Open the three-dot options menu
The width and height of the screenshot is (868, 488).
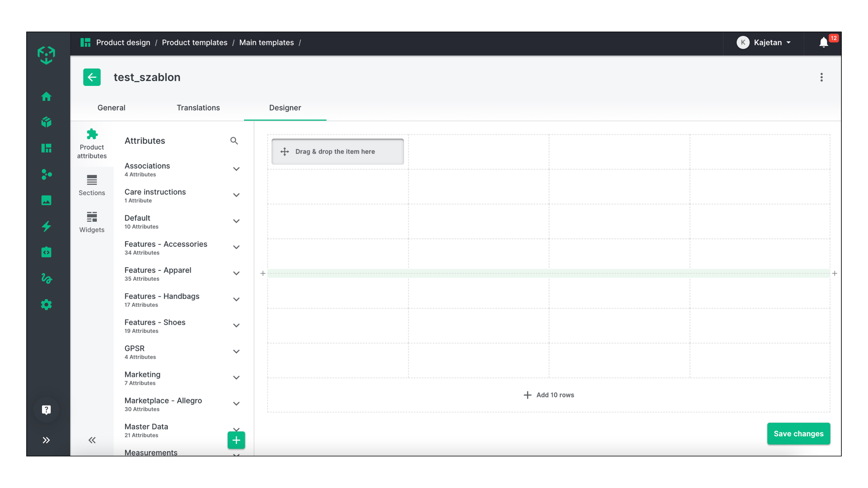pos(821,77)
